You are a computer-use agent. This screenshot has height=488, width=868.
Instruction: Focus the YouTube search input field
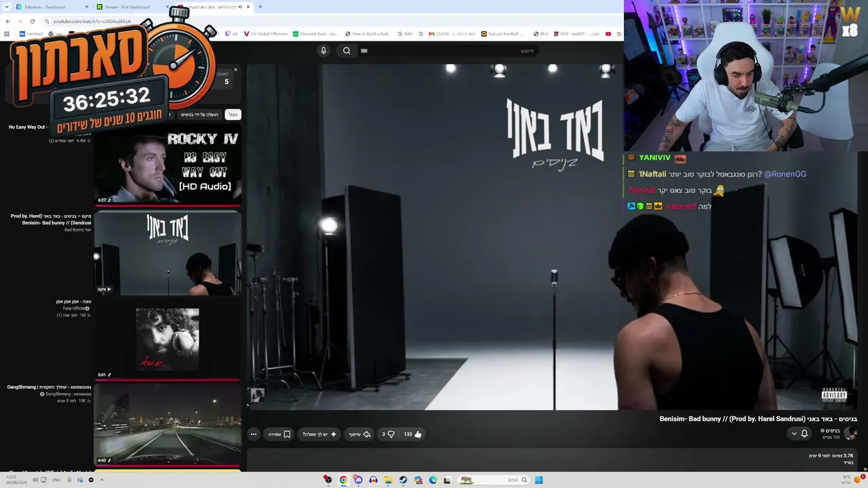[x=449, y=51]
